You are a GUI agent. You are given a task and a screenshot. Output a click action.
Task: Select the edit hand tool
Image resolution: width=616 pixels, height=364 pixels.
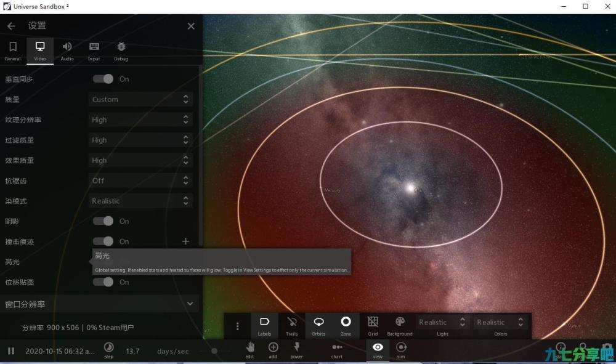(x=250, y=350)
